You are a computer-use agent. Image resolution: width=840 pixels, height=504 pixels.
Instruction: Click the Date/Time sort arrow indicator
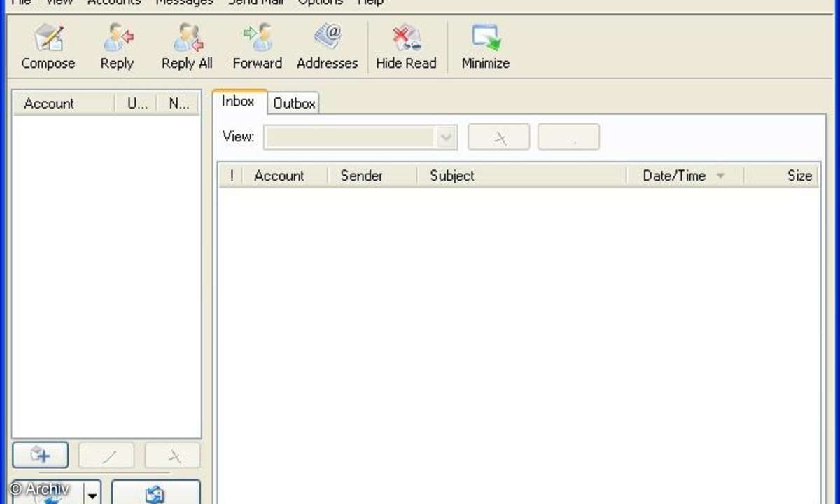pos(721,176)
